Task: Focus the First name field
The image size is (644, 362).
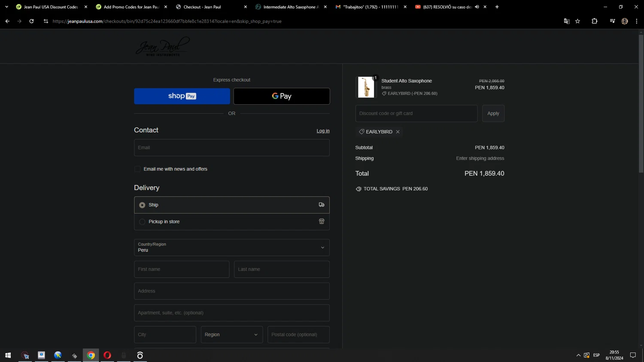Action: [x=182, y=269]
